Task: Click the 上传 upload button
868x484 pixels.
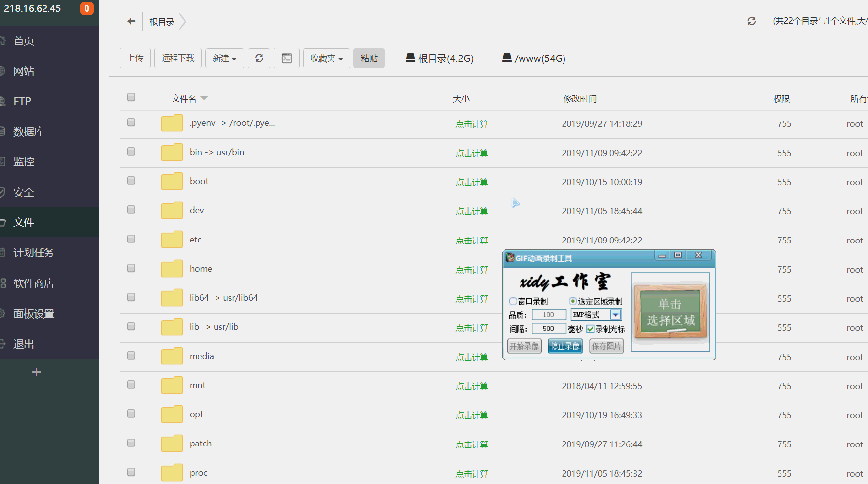Action: point(135,58)
